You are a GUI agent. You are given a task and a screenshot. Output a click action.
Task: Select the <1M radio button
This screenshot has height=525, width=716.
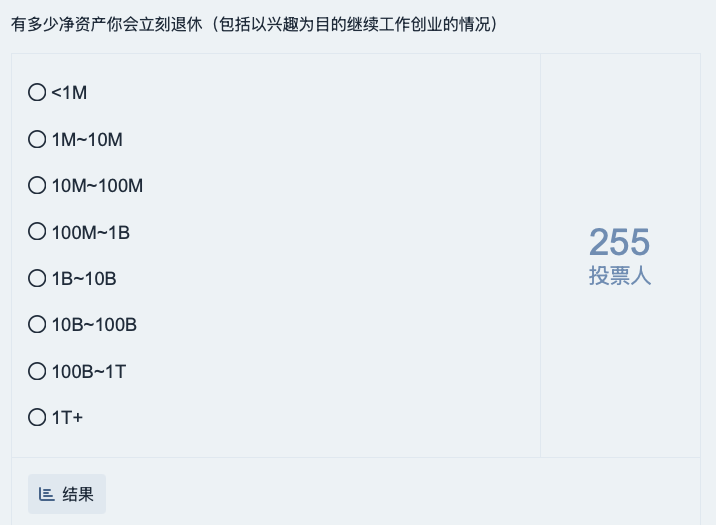[x=37, y=92]
